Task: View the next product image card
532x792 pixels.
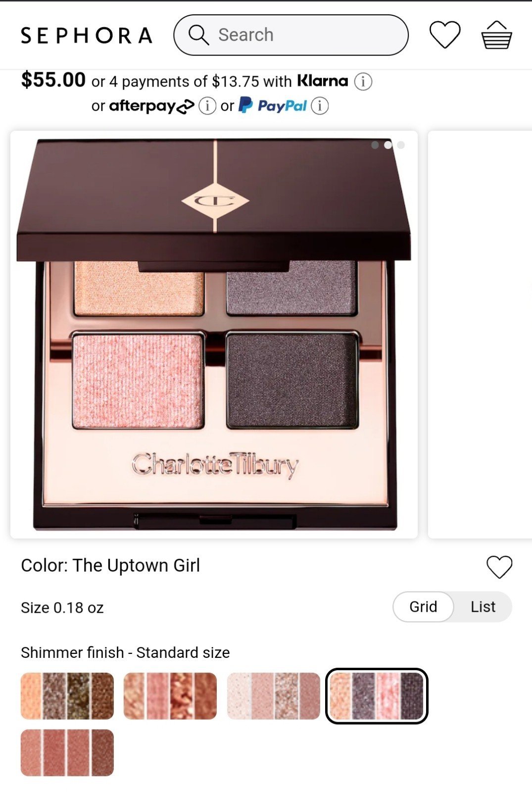Action: [x=480, y=335]
